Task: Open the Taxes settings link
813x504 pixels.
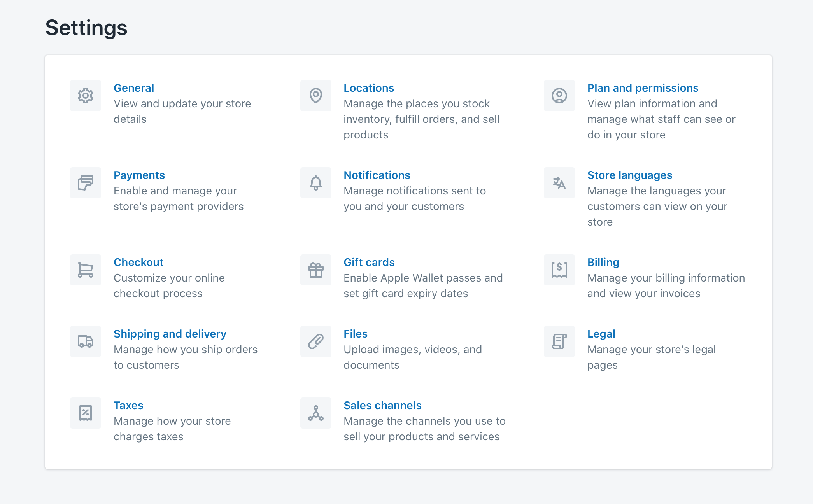Action: click(x=128, y=406)
